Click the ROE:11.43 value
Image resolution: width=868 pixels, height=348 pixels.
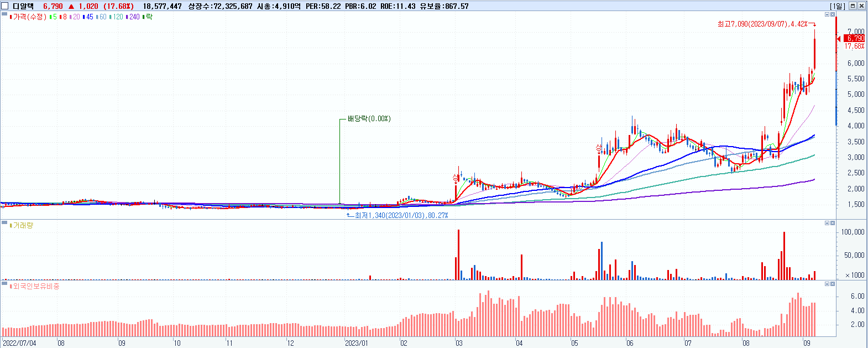click(398, 6)
